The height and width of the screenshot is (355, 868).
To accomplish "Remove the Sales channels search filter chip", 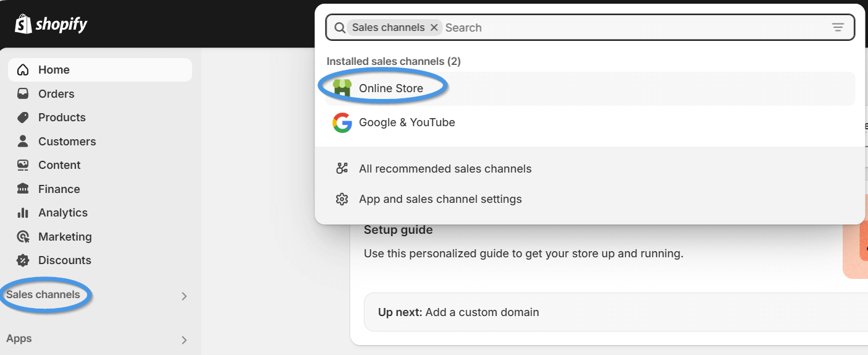I will pyautogui.click(x=434, y=27).
